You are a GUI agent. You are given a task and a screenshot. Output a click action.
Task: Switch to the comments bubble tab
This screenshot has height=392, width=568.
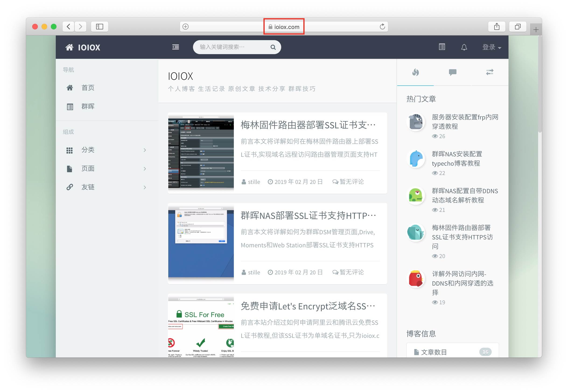452,72
